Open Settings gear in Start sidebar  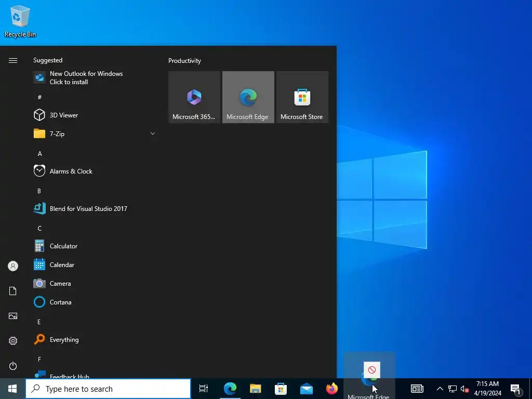[13, 341]
